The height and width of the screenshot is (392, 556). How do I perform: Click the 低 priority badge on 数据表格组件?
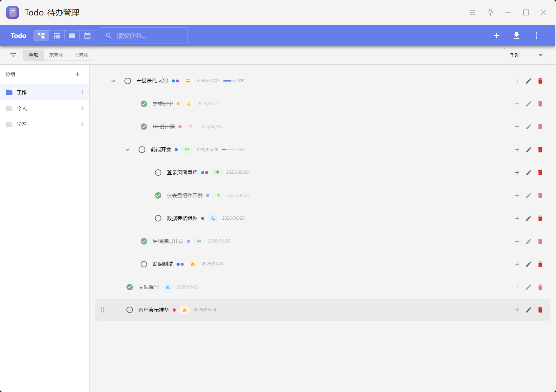(x=213, y=218)
